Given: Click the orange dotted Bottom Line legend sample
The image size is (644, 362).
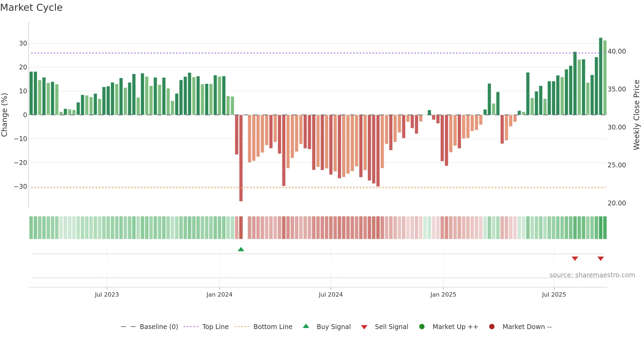Looking at the screenshot, I should (242, 327).
